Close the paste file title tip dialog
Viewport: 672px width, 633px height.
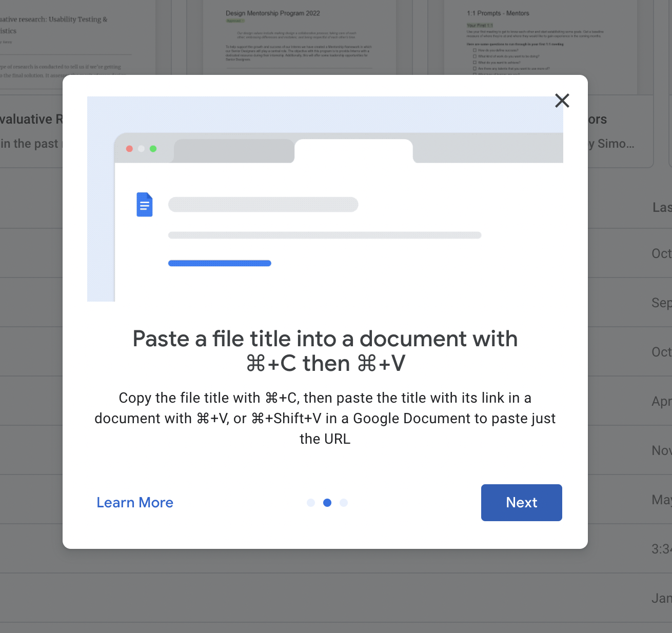click(x=562, y=101)
